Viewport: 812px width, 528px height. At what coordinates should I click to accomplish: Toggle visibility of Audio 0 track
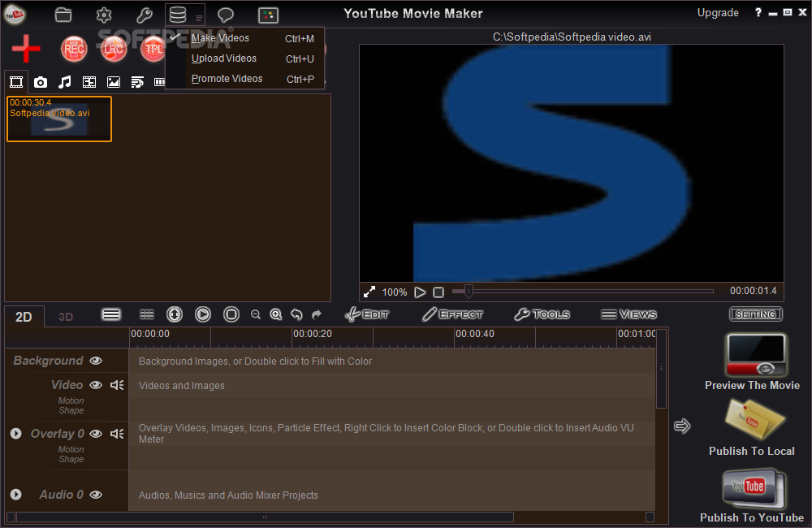(x=96, y=495)
